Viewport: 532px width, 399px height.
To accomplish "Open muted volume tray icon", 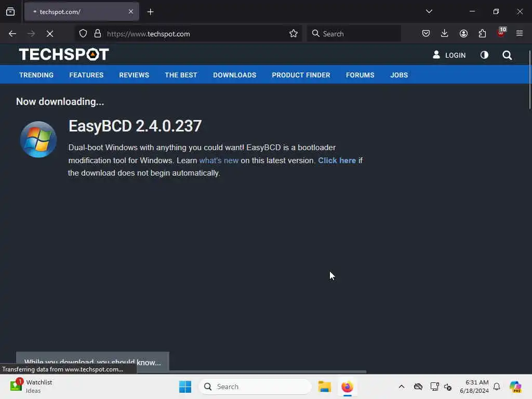I will [x=448, y=387].
